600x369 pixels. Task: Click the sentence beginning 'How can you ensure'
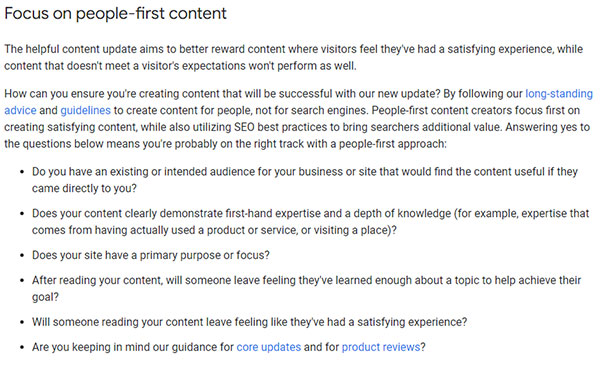pyautogui.click(x=223, y=94)
